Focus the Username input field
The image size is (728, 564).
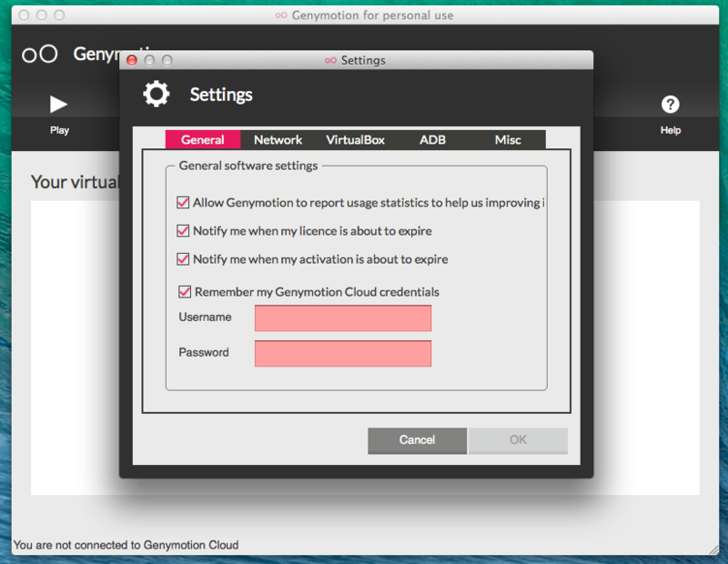tap(343, 318)
